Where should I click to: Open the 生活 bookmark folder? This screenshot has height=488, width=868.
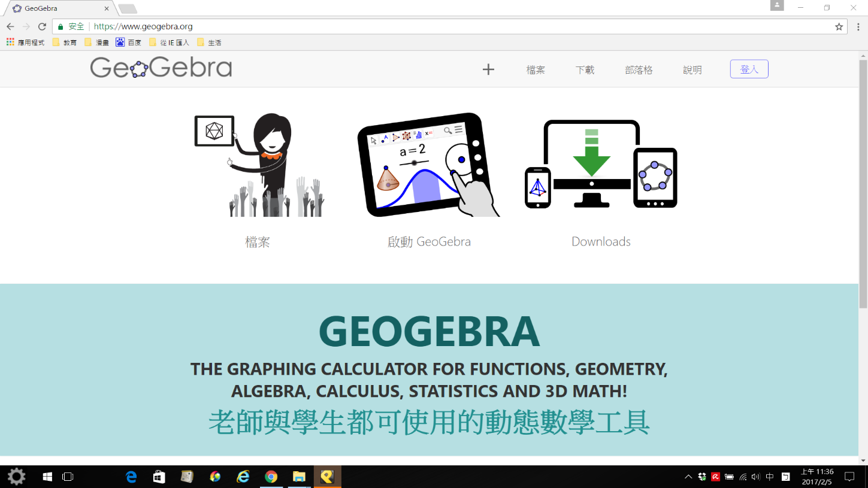(x=209, y=43)
